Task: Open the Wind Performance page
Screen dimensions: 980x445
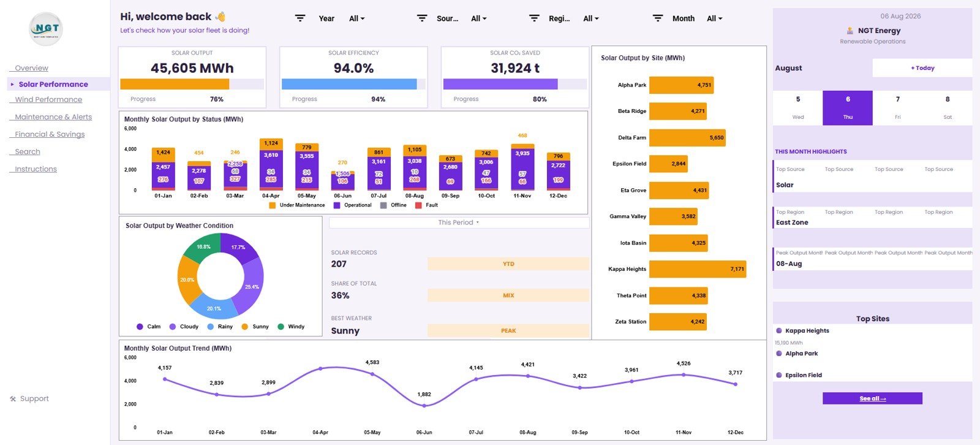Action: [48, 99]
